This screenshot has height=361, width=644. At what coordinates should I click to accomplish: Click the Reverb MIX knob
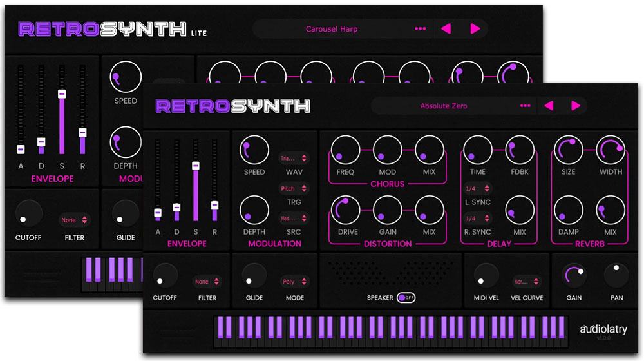tap(611, 210)
